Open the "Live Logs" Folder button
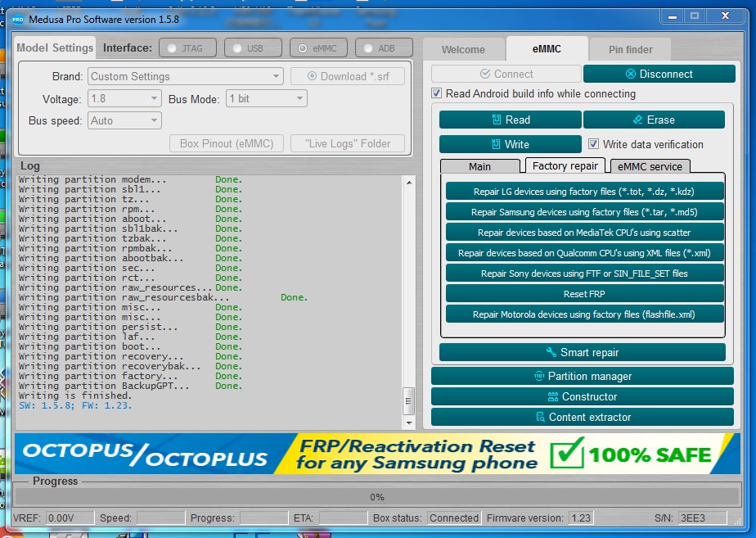756x538 pixels. (348, 143)
